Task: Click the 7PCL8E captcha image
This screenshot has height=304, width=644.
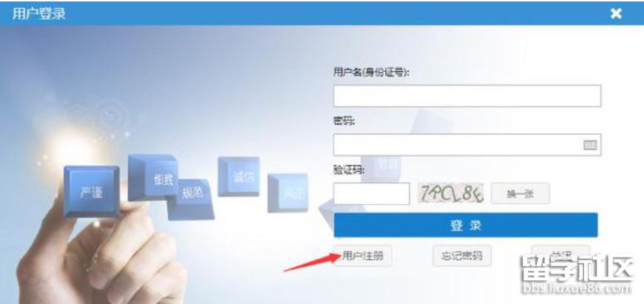Action: coord(451,193)
